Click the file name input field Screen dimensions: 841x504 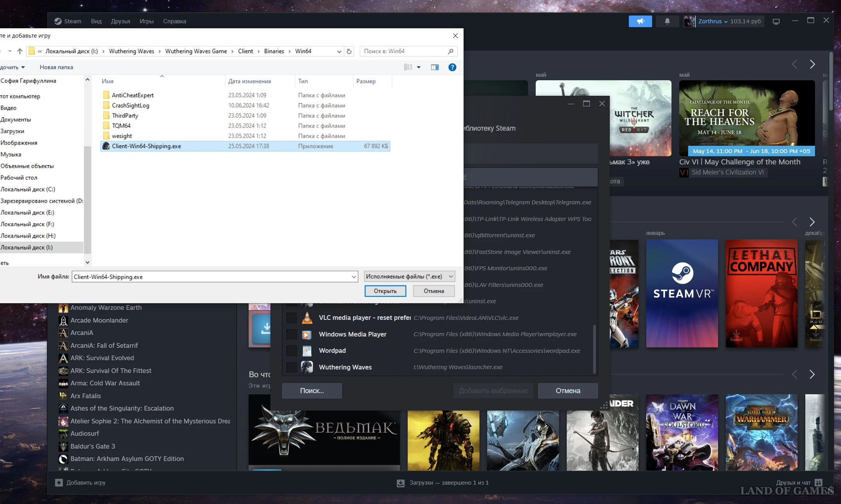tap(212, 277)
